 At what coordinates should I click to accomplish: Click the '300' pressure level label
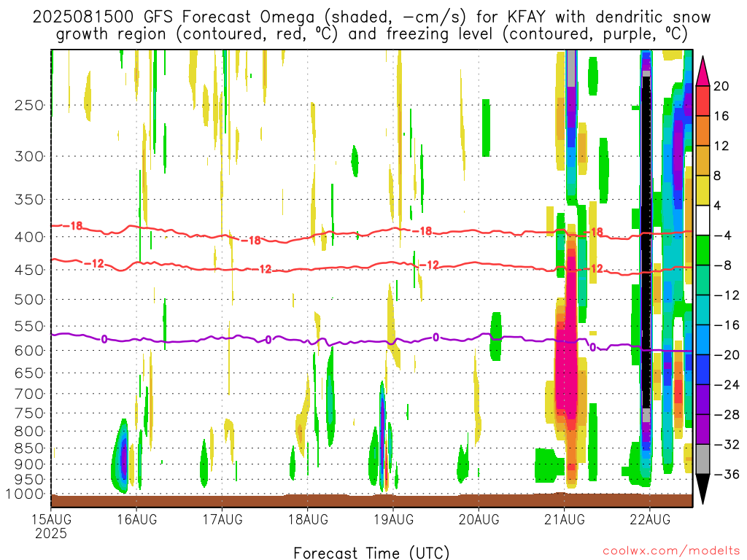(29, 156)
